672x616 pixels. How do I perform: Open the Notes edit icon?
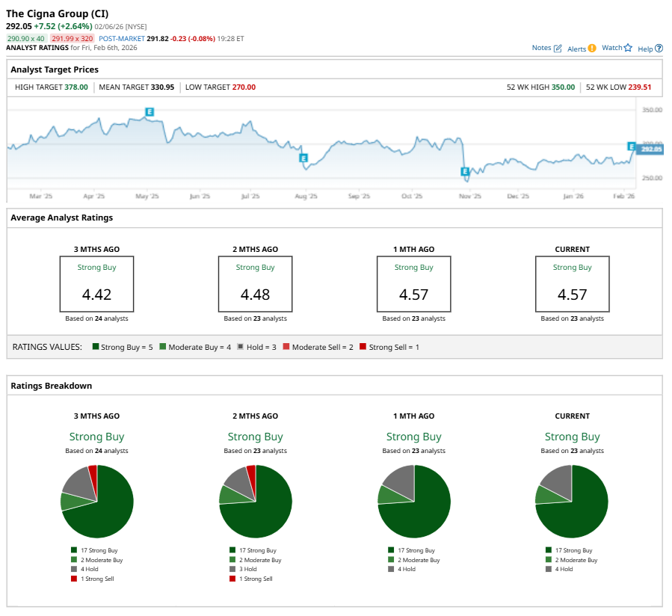coord(558,49)
